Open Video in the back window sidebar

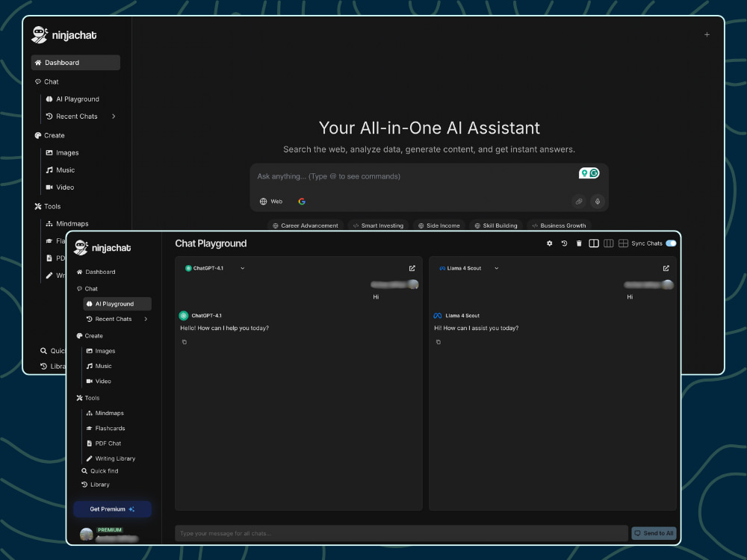[x=60, y=187]
